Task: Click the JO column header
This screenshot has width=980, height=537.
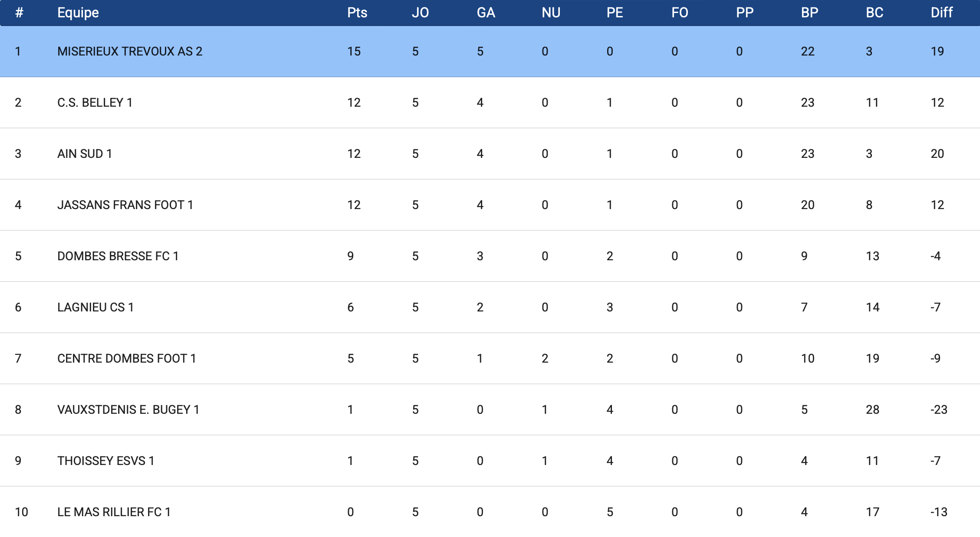Action: (420, 13)
